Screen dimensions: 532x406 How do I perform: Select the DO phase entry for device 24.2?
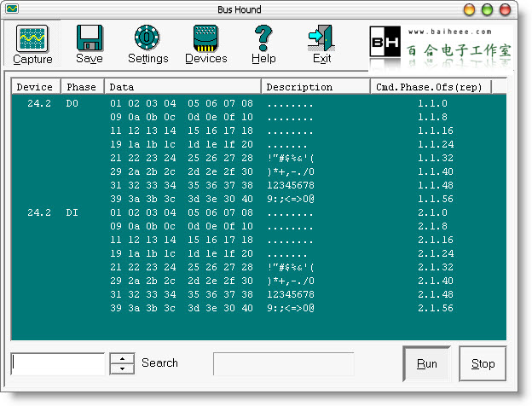(72, 103)
